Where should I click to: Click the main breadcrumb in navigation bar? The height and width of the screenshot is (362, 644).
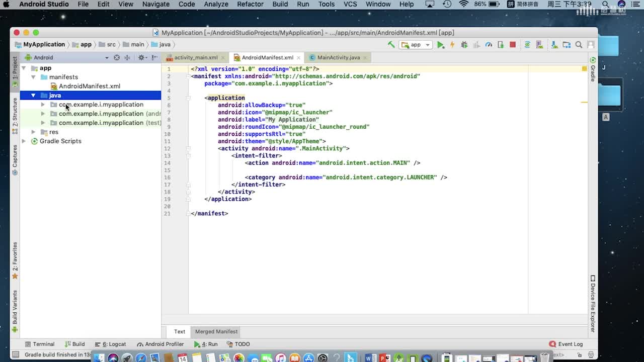[133, 45]
